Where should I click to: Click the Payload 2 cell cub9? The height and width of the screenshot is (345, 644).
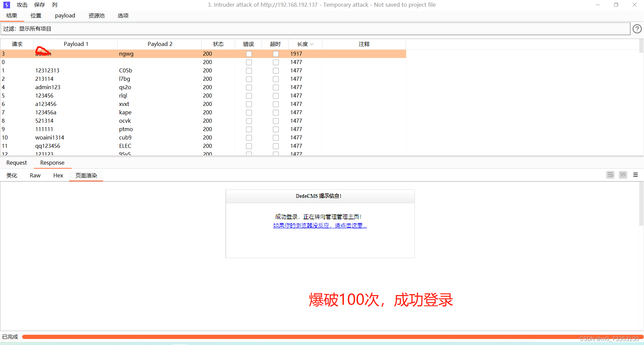[125, 138]
